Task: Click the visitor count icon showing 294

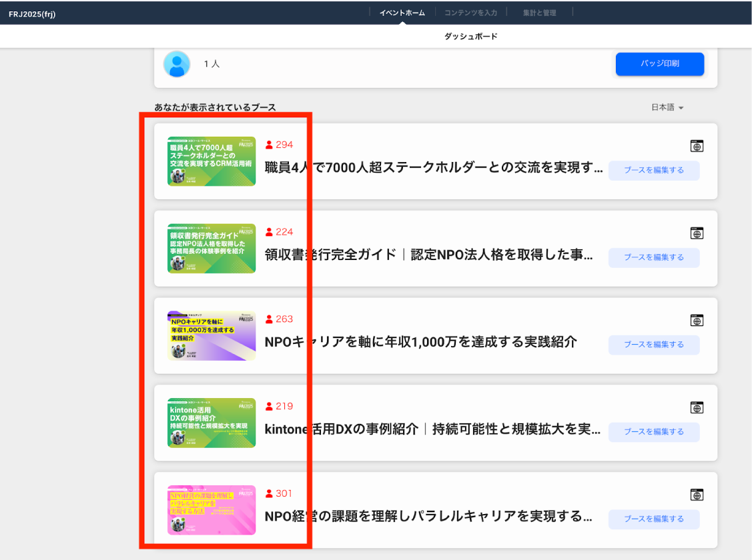Action: [x=270, y=145]
